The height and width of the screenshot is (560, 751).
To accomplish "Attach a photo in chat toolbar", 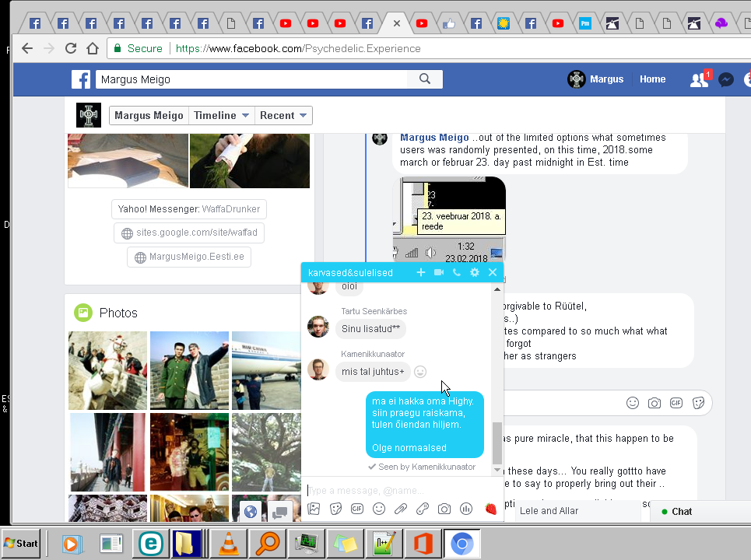I will coord(314,509).
